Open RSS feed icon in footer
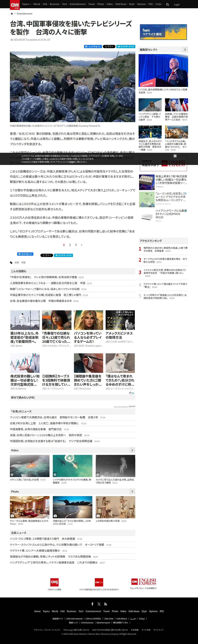 [105, 604]
